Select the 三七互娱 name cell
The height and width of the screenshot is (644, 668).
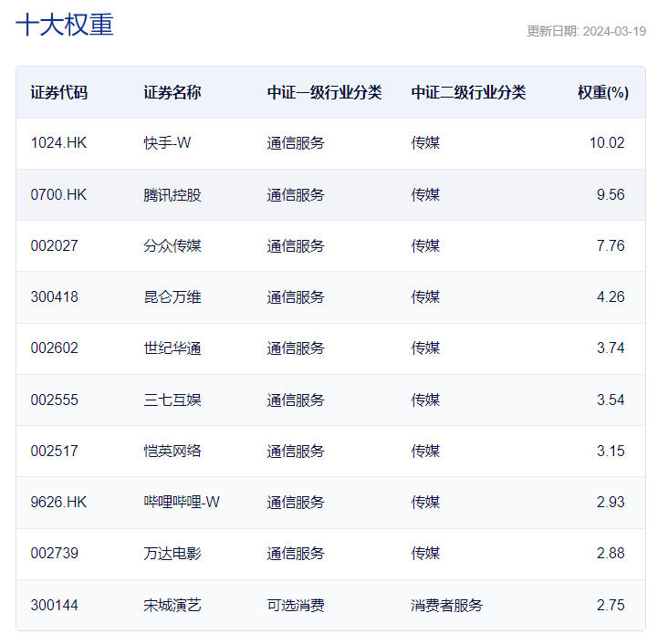172,400
